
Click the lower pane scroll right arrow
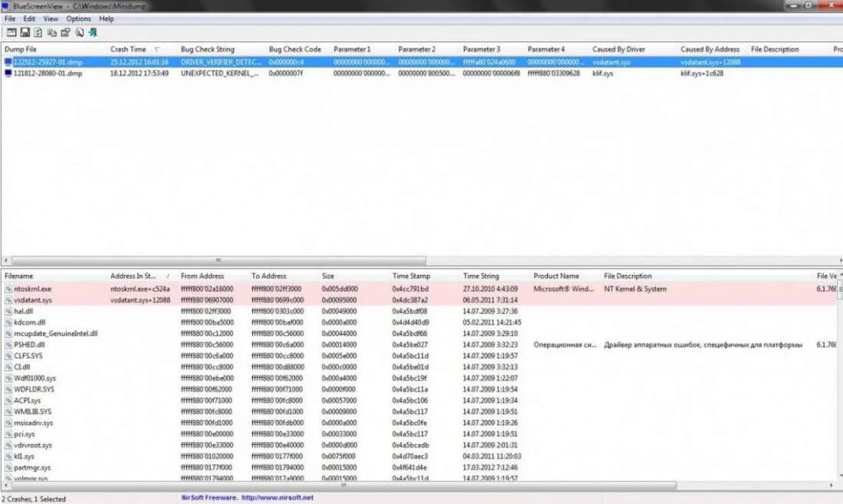832,485
